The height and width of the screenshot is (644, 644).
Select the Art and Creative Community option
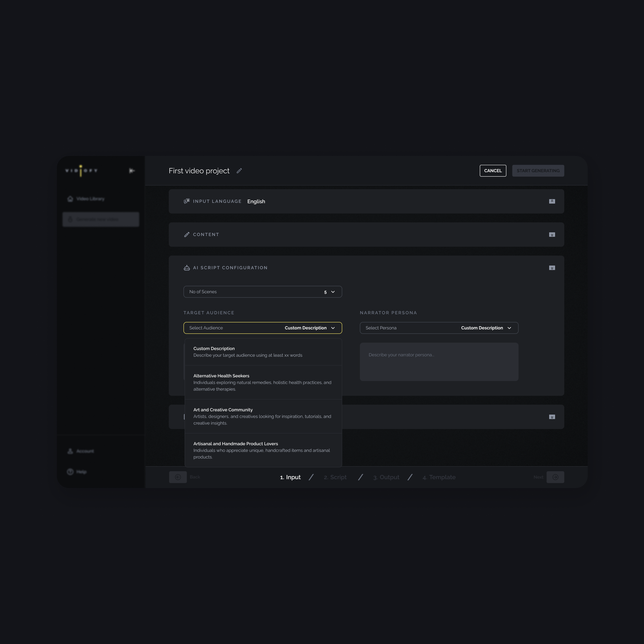(x=263, y=416)
